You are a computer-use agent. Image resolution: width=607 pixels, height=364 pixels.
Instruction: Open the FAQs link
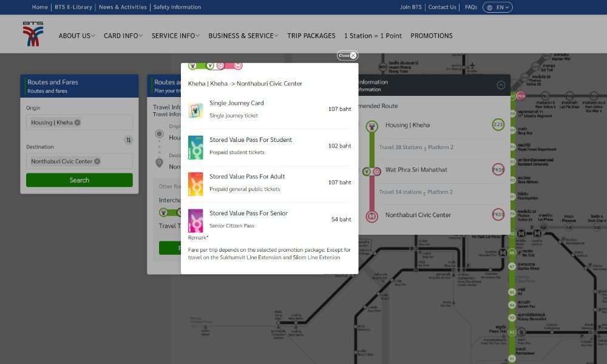(471, 7)
